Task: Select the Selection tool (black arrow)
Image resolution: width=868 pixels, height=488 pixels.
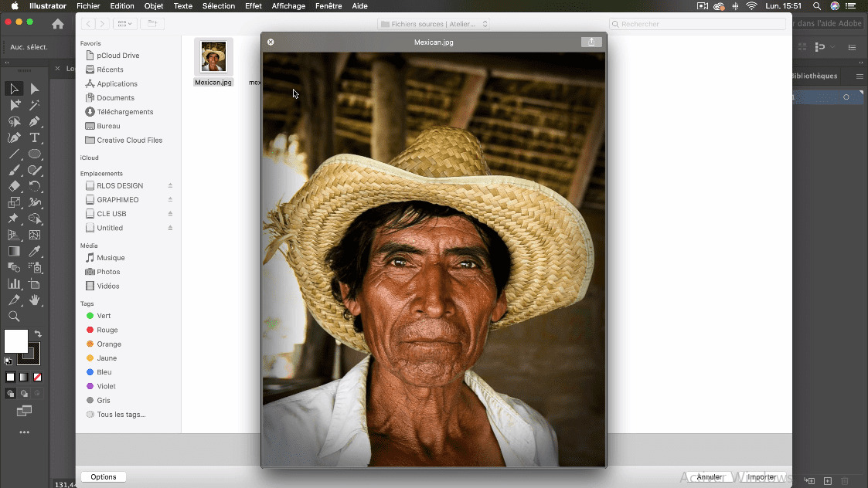Action: (x=14, y=89)
